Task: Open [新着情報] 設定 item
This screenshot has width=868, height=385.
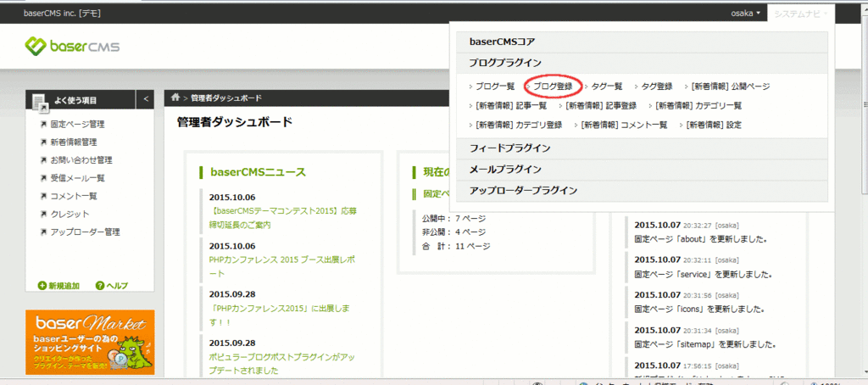Action: click(x=714, y=126)
